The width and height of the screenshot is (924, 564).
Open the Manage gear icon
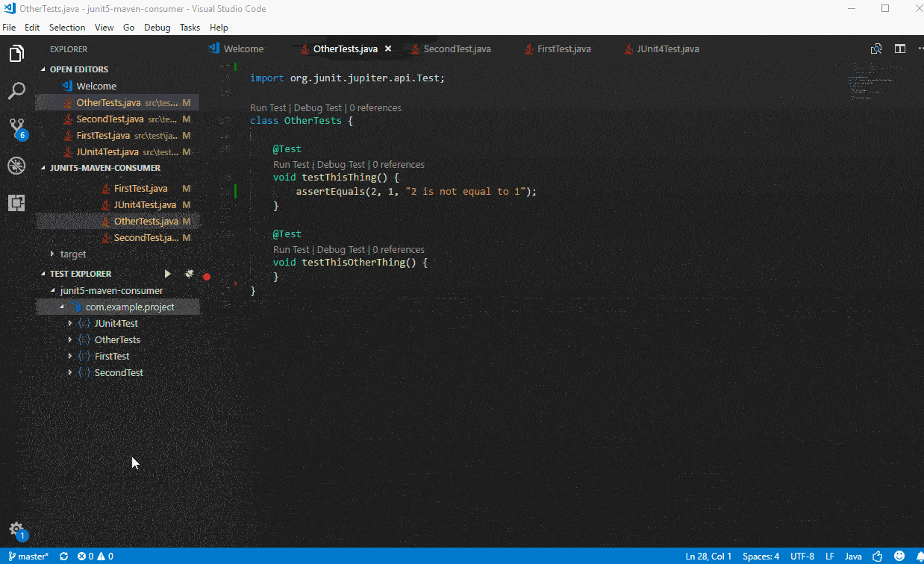pos(17,530)
